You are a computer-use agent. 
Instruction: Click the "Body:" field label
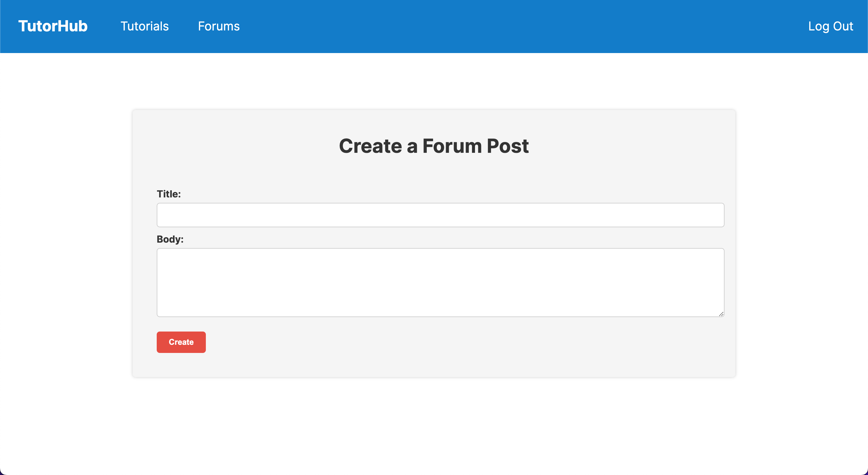click(x=170, y=239)
